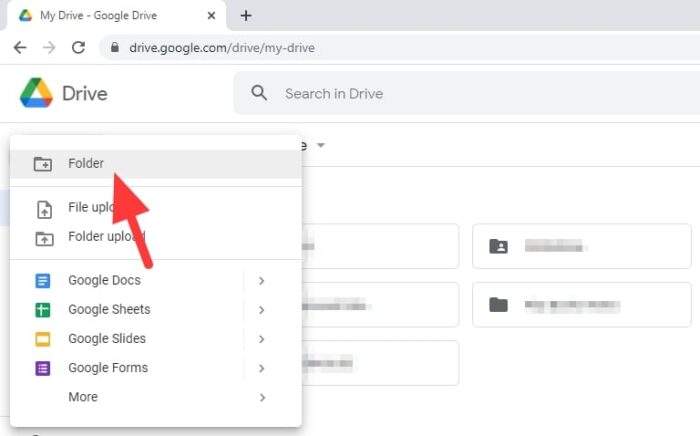Reload the page with refresh icon
This screenshot has height=436, width=700.
tap(79, 47)
